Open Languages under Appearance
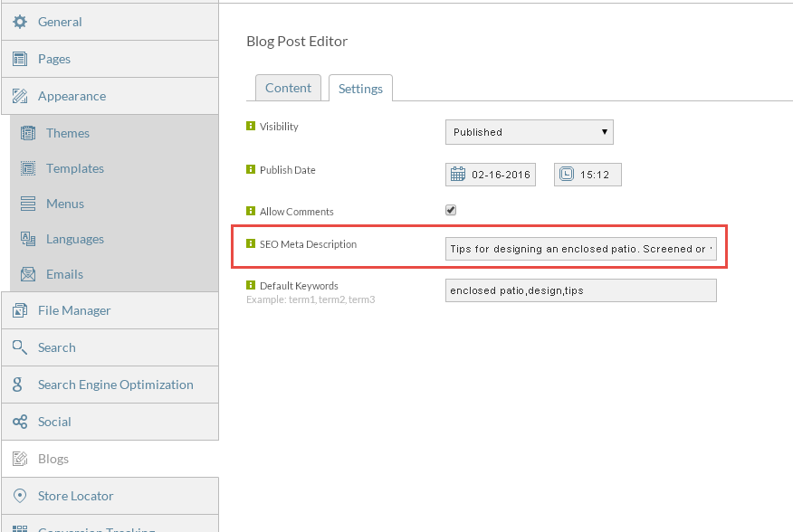Image resolution: width=793 pixels, height=532 pixels. (114, 239)
